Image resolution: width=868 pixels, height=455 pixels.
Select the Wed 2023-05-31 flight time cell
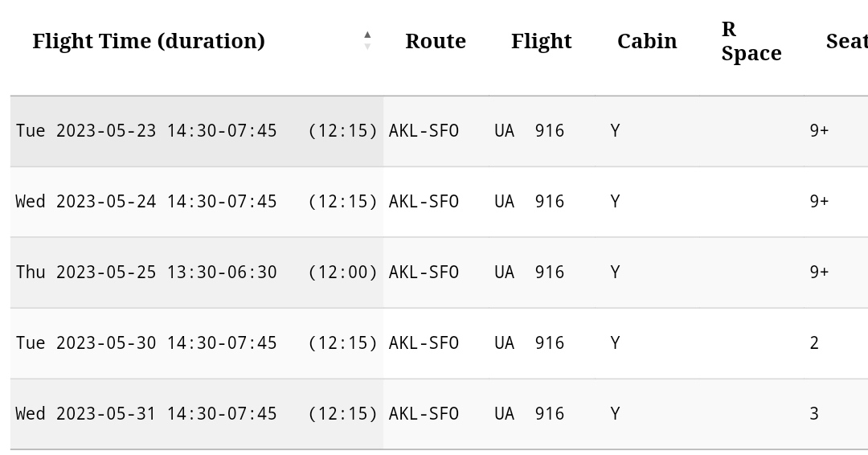click(x=146, y=414)
